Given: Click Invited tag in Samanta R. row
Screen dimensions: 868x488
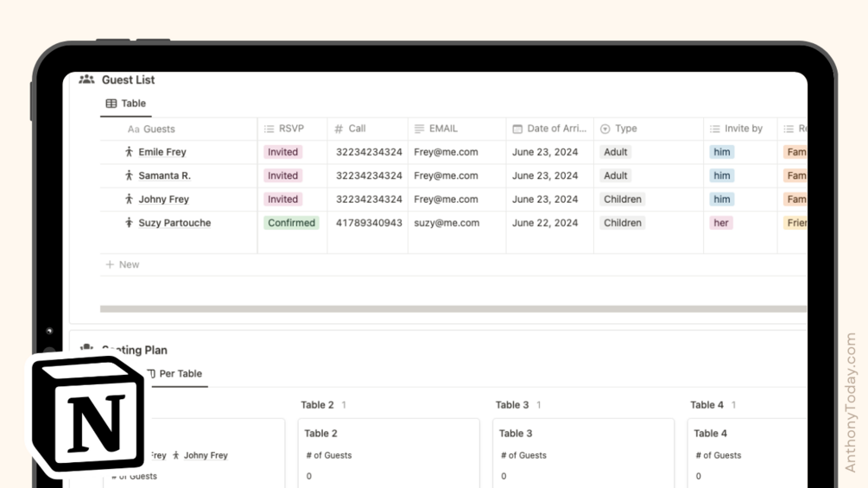Looking at the screenshot, I should pos(283,175).
